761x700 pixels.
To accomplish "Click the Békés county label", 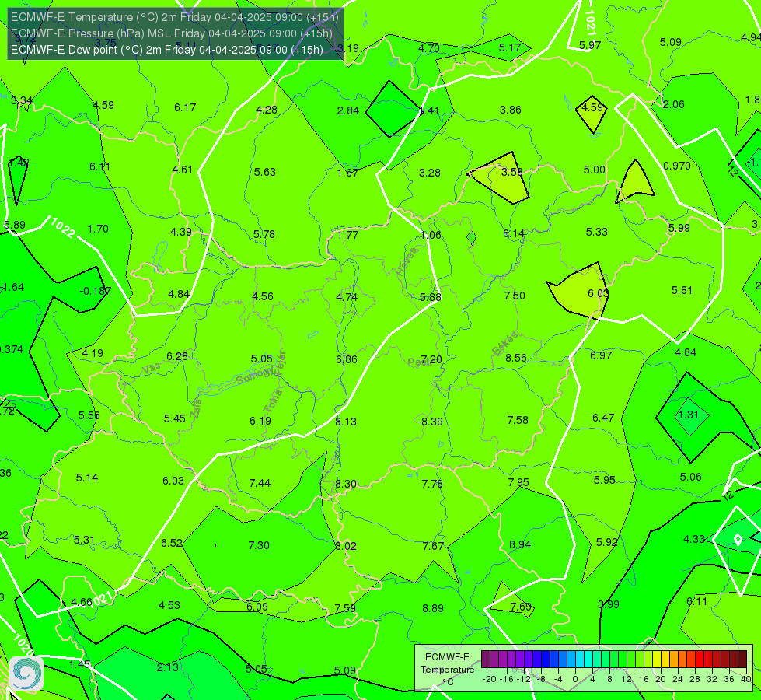I will (x=505, y=344).
